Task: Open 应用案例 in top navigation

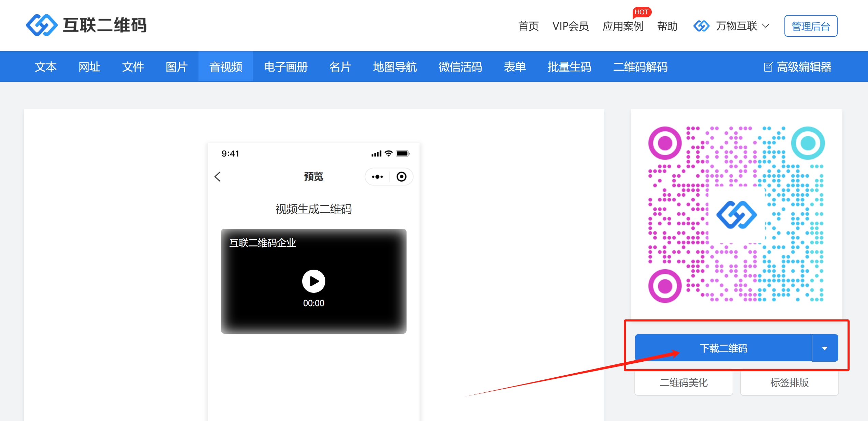Action: pyautogui.click(x=623, y=26)
